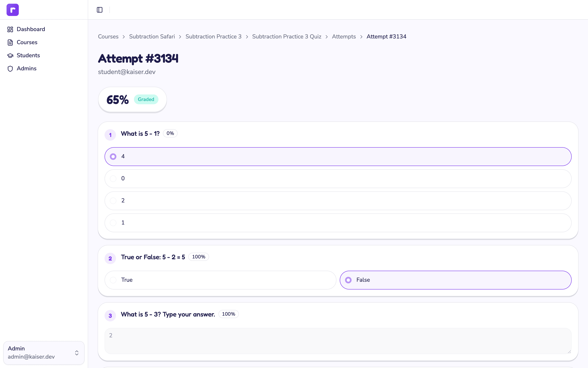This screenshot has width=588, height=368.
Task: Open Subtraction Practice 3 breadcrumb
Action: click(x=213, y=37)
